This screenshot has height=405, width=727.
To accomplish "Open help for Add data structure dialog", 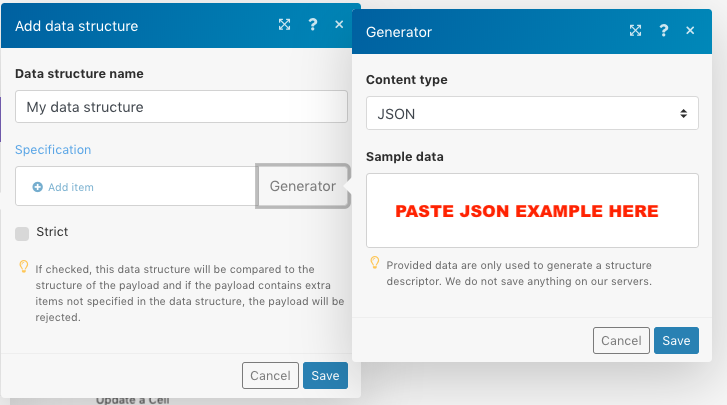I will pos(313,25).
